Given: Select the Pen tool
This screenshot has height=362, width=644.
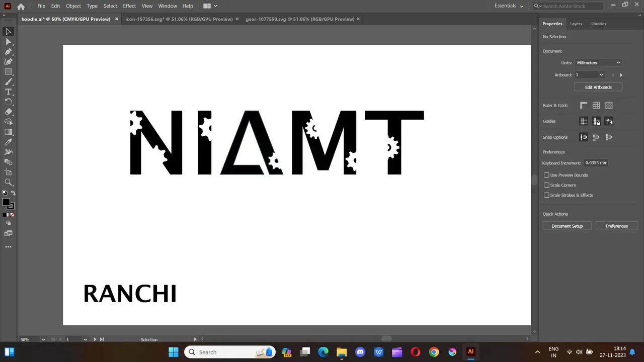Looking at the screenshot, I should point(8,51).
